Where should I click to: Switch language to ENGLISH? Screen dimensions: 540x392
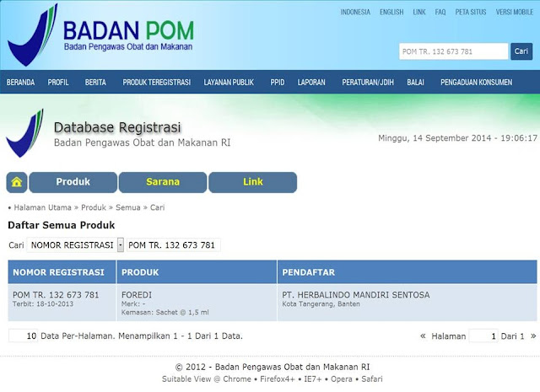click(x=391, y=12)
